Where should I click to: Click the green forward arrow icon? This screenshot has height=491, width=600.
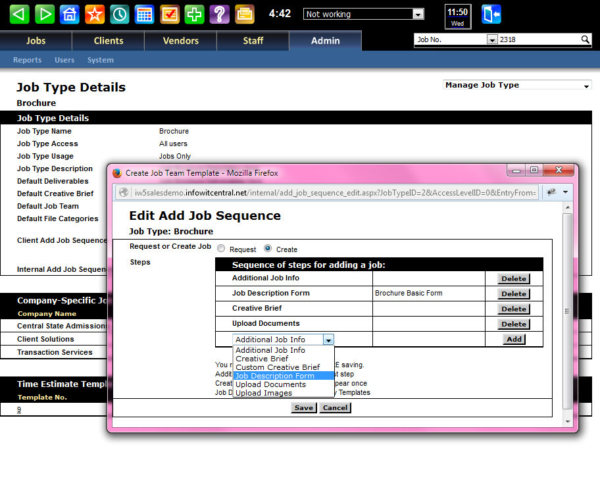point(44,15)
